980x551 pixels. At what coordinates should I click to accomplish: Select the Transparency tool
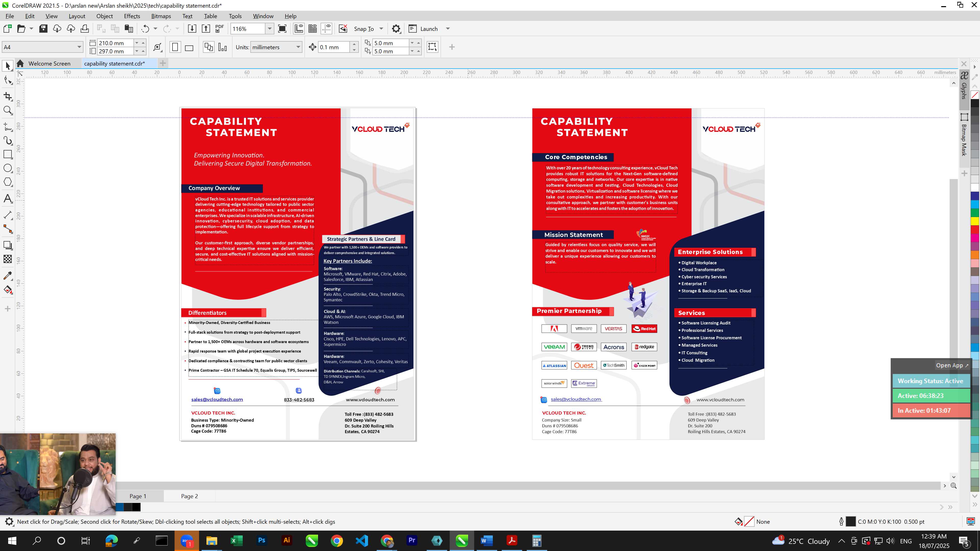coord(8,259)
